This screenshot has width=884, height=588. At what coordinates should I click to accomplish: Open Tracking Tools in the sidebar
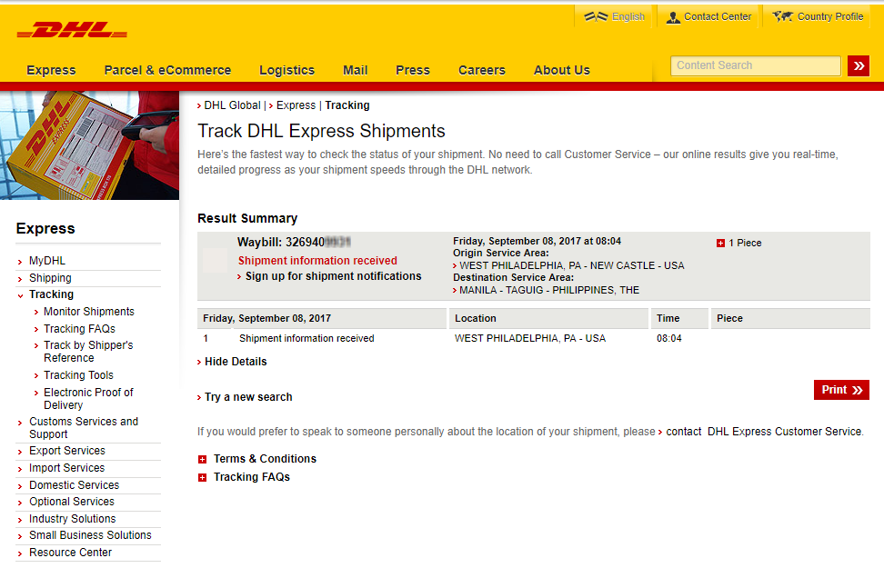pyautogui.click(x=78, y=375)
